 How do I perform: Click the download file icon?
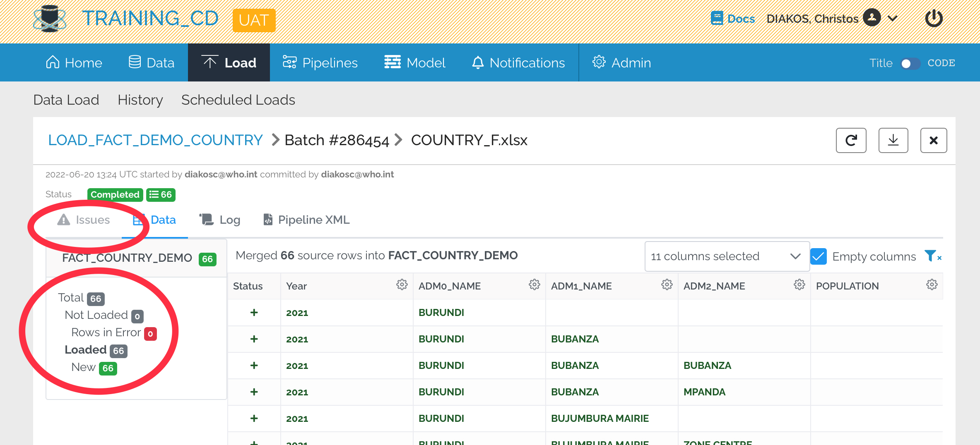click(x=893, y=141)
